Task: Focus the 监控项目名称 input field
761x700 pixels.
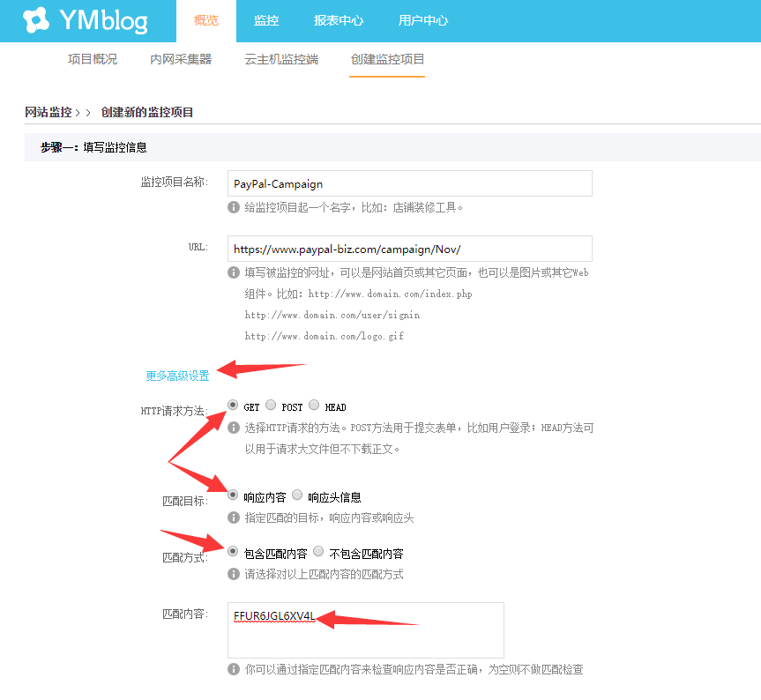Action: [410, 183]
